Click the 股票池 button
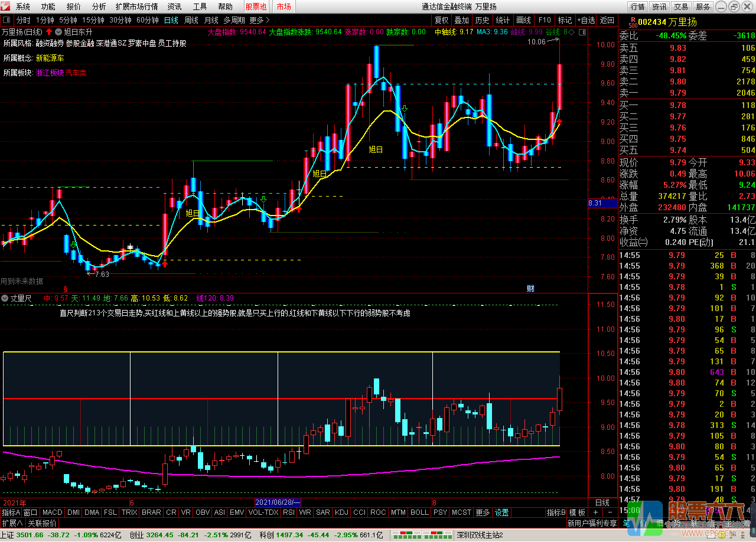This screenshot has height=542, width=756. pyautogui.click(x=256, y=6)
